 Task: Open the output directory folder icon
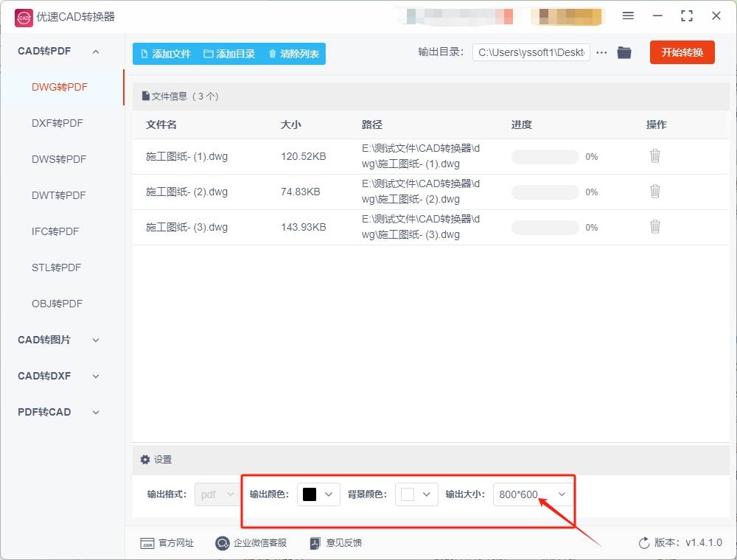pyautogui.click(x=624, y=52)
